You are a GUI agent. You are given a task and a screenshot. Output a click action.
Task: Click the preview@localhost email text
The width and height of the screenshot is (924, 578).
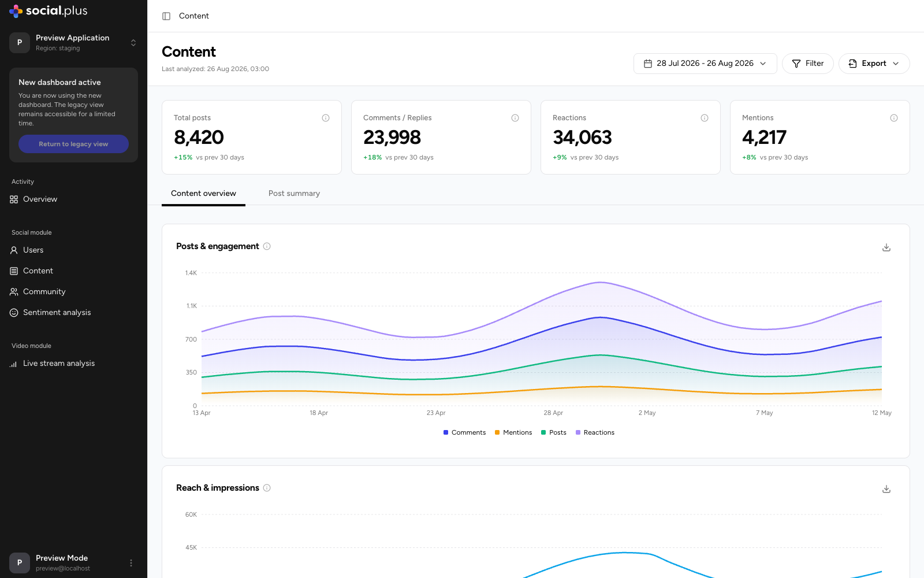pos(63,569)
